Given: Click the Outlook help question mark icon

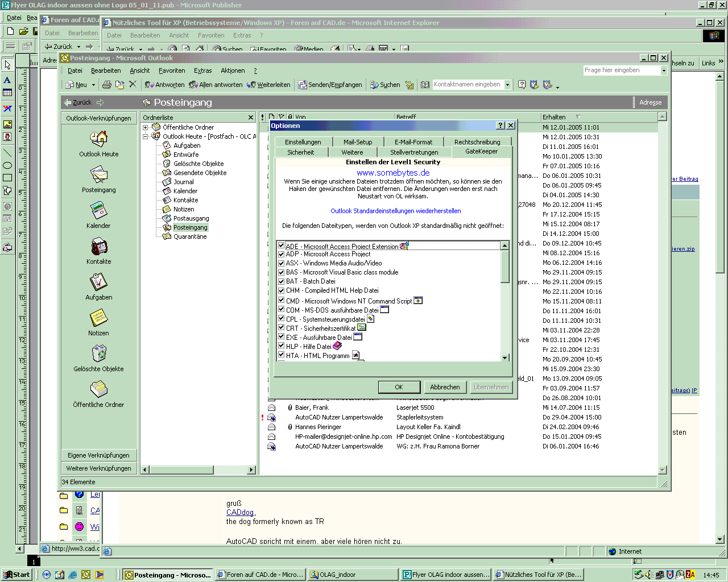Looking at the screenshot, I should (522, 85).
